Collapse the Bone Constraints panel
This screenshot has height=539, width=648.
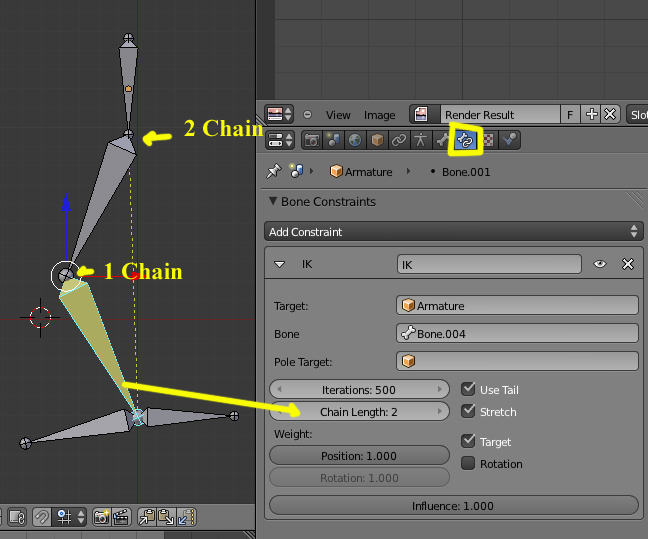coord(273,201)
